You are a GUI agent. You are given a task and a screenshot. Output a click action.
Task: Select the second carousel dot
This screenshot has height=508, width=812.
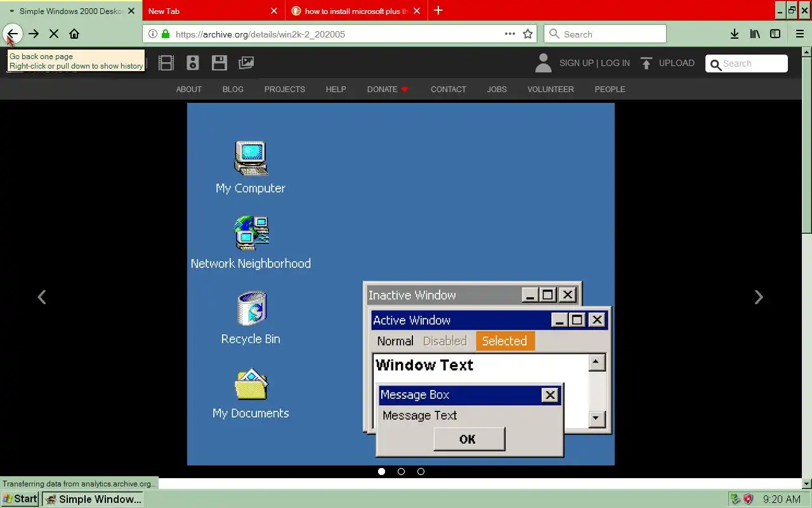click(x=401, y=471)
